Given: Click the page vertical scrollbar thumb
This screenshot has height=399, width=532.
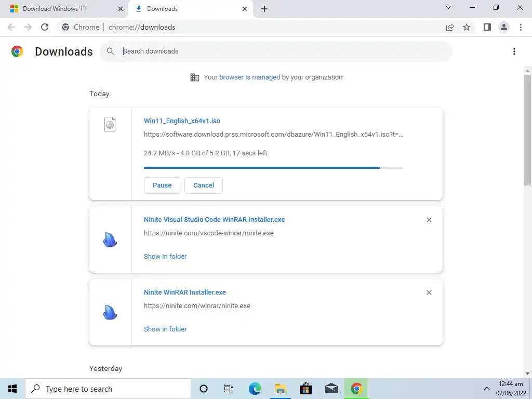Looking at the screenshot, I should pyautogui.click(x=527, y=130).
